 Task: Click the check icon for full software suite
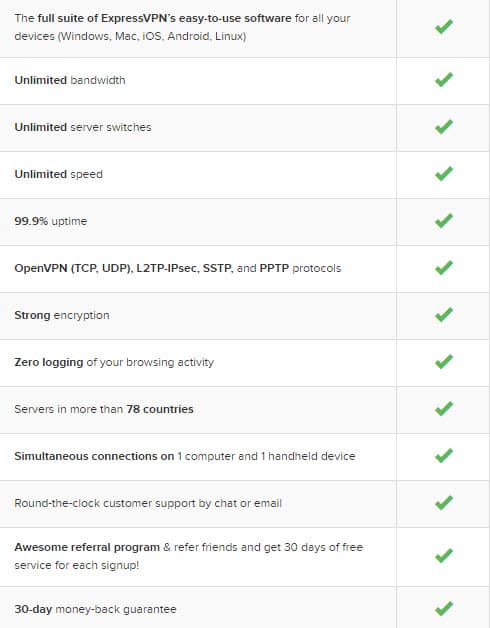tap(444, 27)
